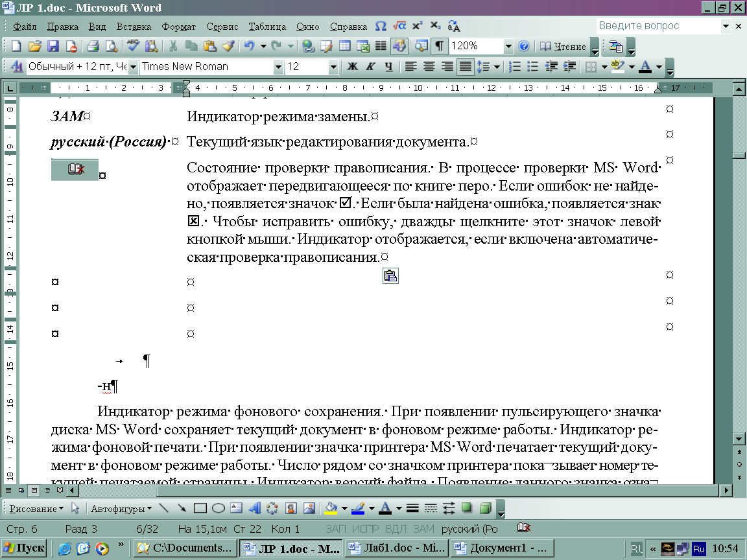Viewport: 747px width, 560px height.
Task: Open the equation editor square-root icon
Action: pos(399,26)
